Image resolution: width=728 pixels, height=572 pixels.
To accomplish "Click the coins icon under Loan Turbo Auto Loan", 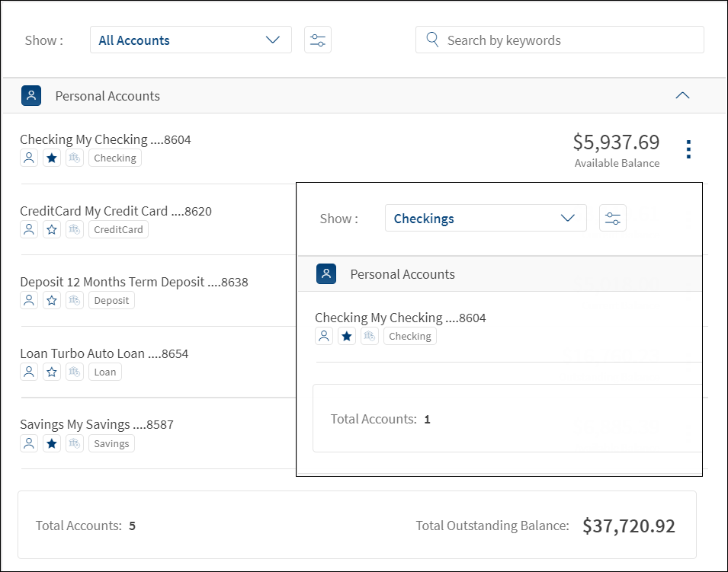I will pos(75,372).
